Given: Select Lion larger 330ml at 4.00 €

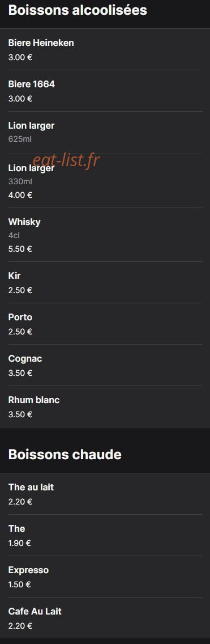Looking at the screenshot, I should click(105, 181).
